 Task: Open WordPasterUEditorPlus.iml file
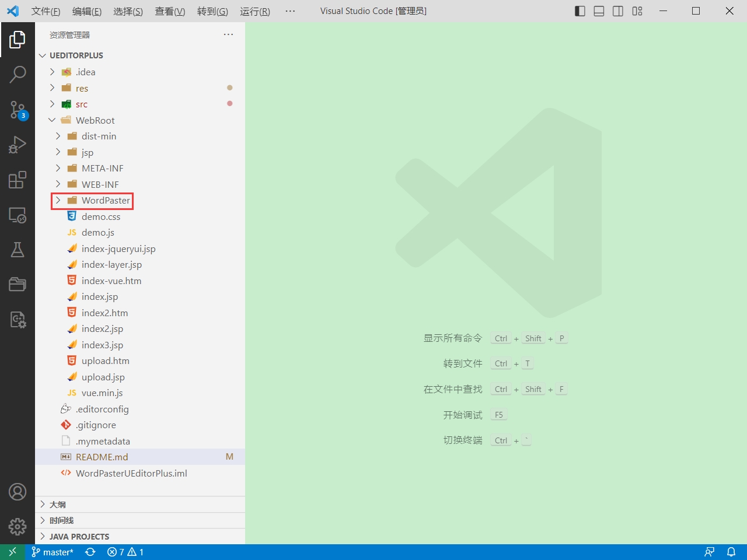click(140, 473)
